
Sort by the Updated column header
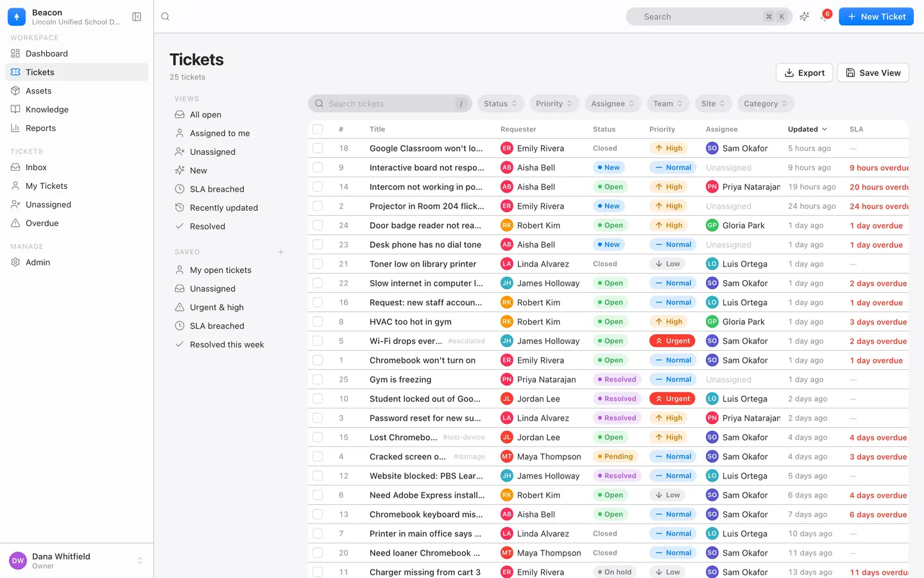click(x=807, y=129)
